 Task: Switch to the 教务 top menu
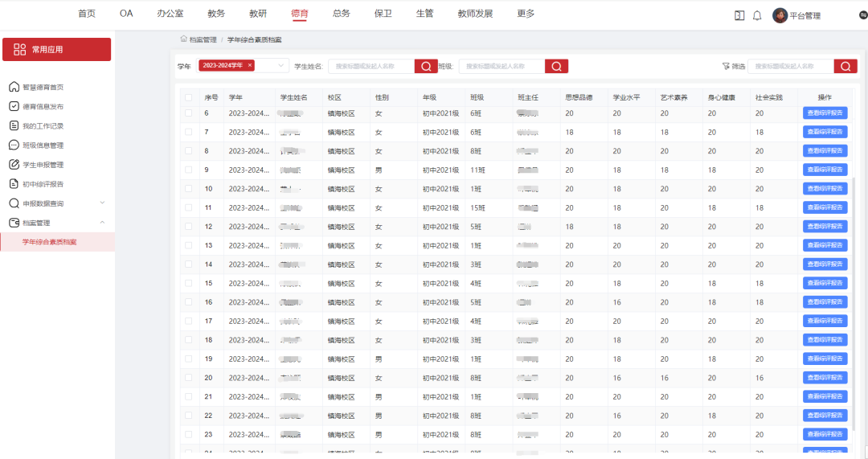[216, 14]
